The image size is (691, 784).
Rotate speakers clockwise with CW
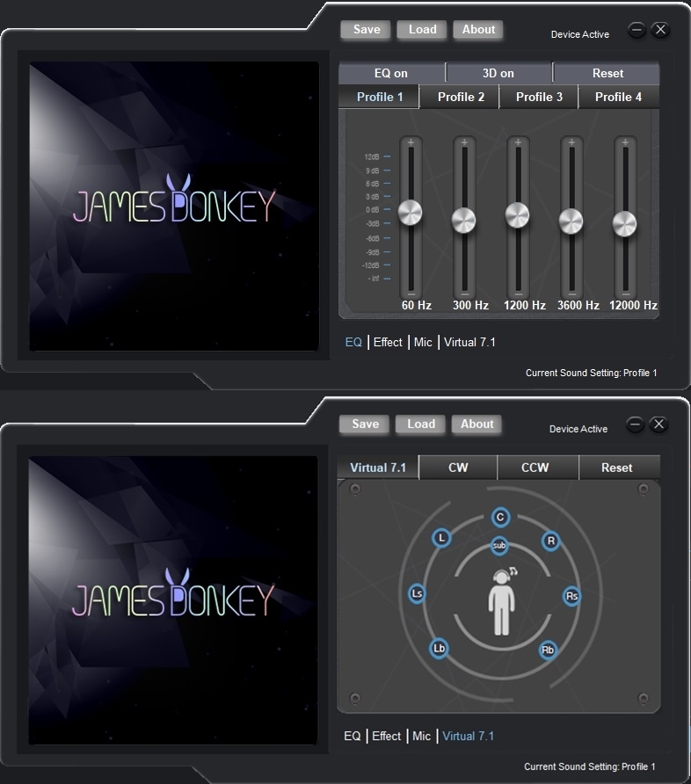pos(458,468)
